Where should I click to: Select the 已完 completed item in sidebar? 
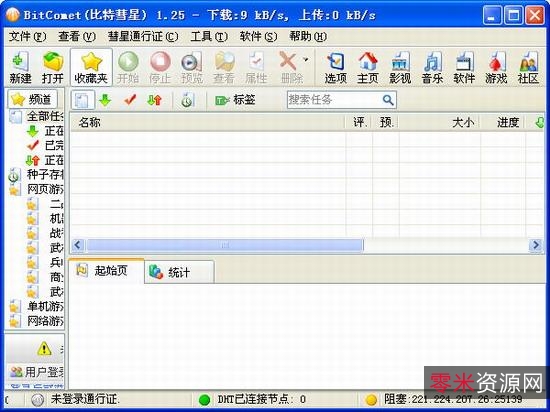click(x=45, y=145)
